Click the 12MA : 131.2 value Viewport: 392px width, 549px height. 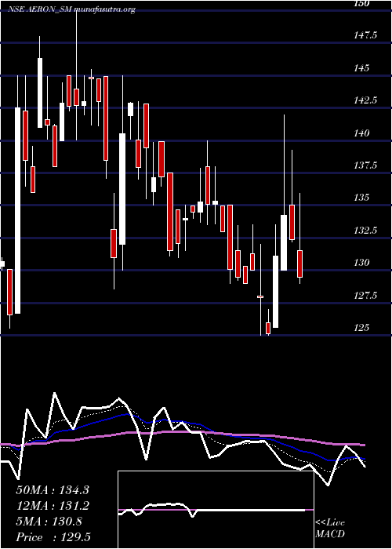pos(53,506)
